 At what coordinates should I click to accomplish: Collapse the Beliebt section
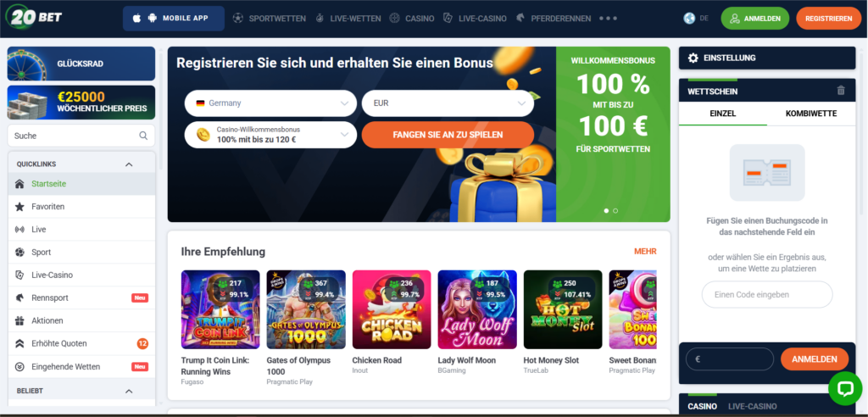tap(129, 391)
